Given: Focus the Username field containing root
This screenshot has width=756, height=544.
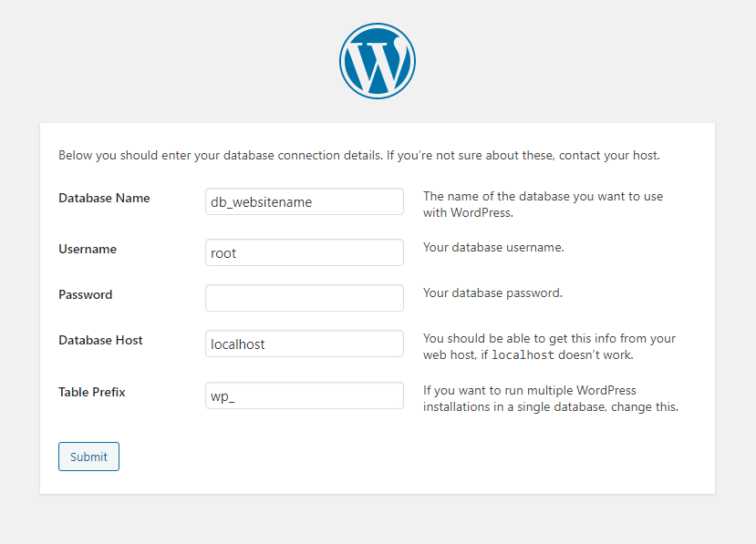Looking at the screenshot, I should tap(305, 252).
